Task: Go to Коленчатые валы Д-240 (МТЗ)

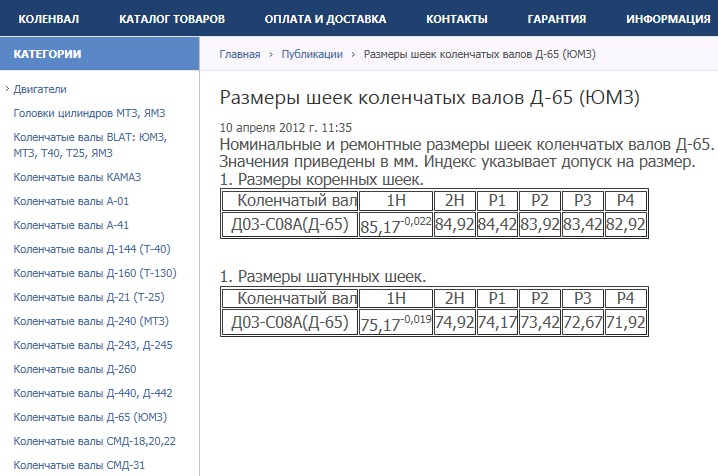Action: 89,321
